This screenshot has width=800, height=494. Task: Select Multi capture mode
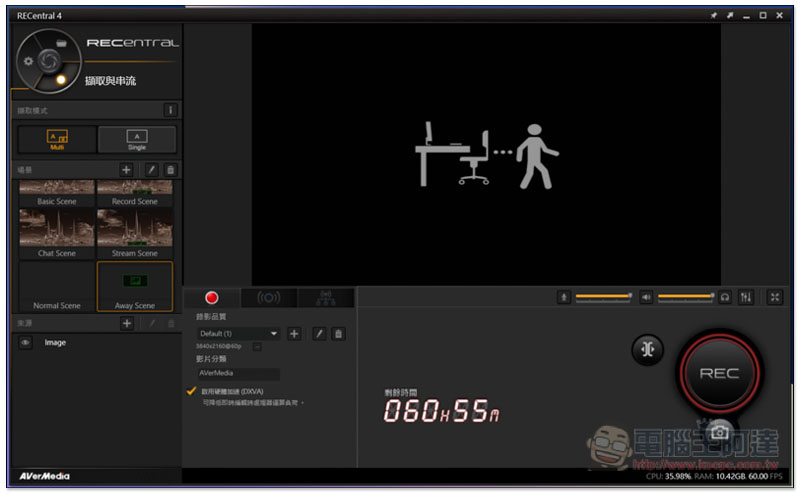click(57, 139)
